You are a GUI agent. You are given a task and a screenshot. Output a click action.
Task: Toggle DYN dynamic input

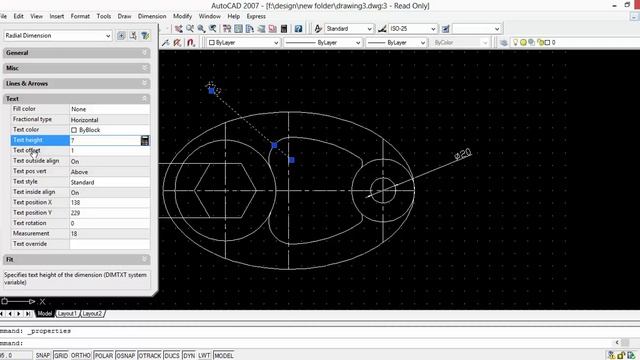pyautogui.click(x=189, y=356)
